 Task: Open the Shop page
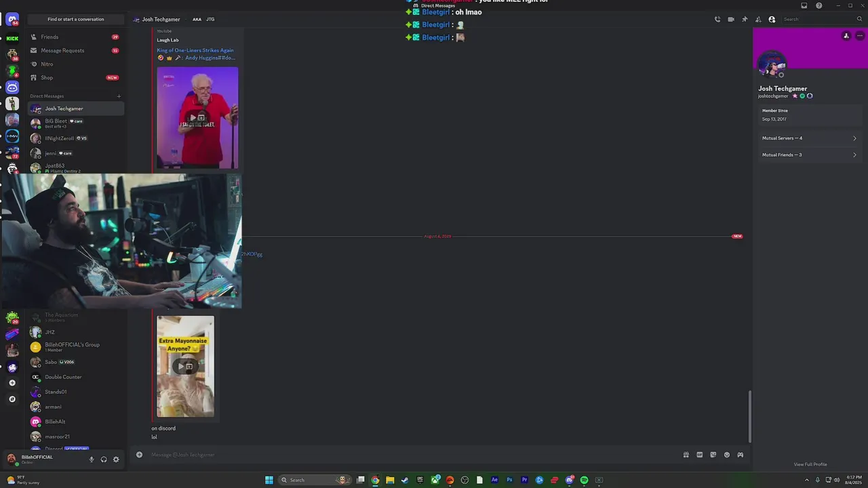pos(76,78)
